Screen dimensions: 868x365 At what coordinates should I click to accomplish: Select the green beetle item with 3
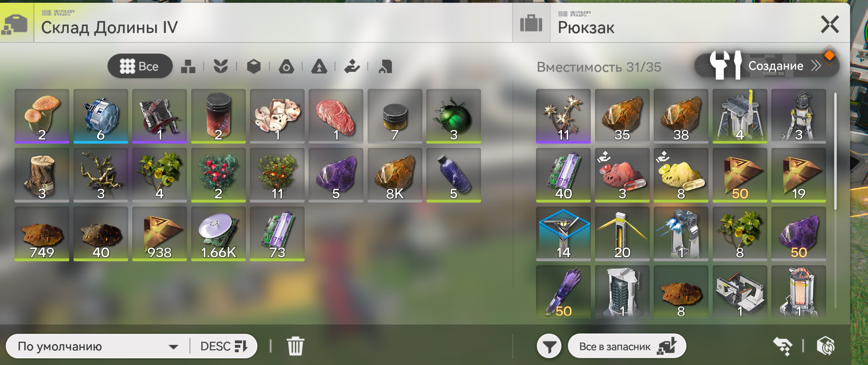pos(453,116)
